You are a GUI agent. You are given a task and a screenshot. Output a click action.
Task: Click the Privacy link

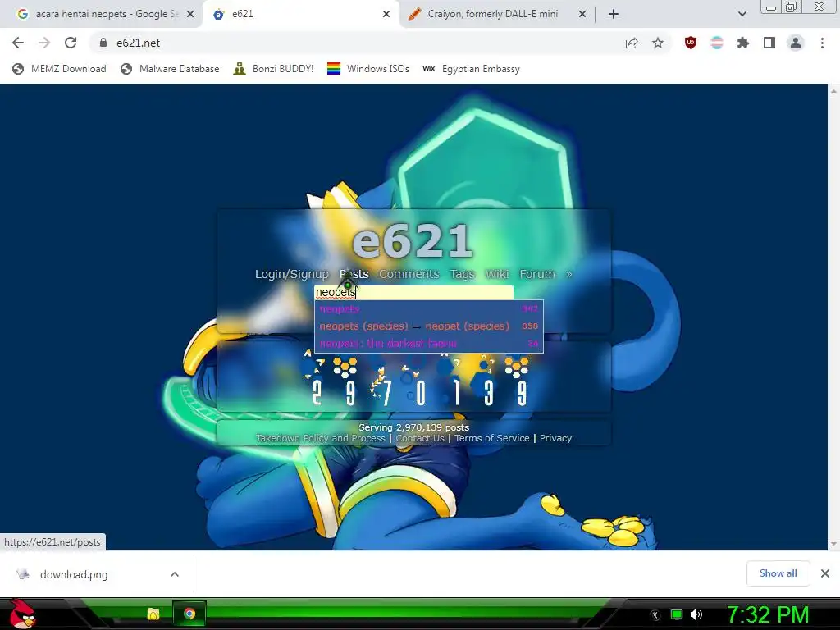pyautogui.click(x=555, y=438)
